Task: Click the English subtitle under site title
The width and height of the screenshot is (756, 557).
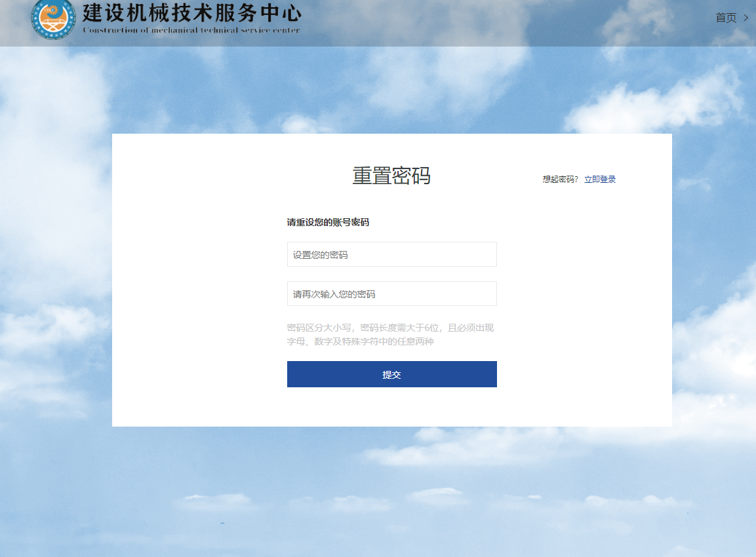Action: coord(191,30)
